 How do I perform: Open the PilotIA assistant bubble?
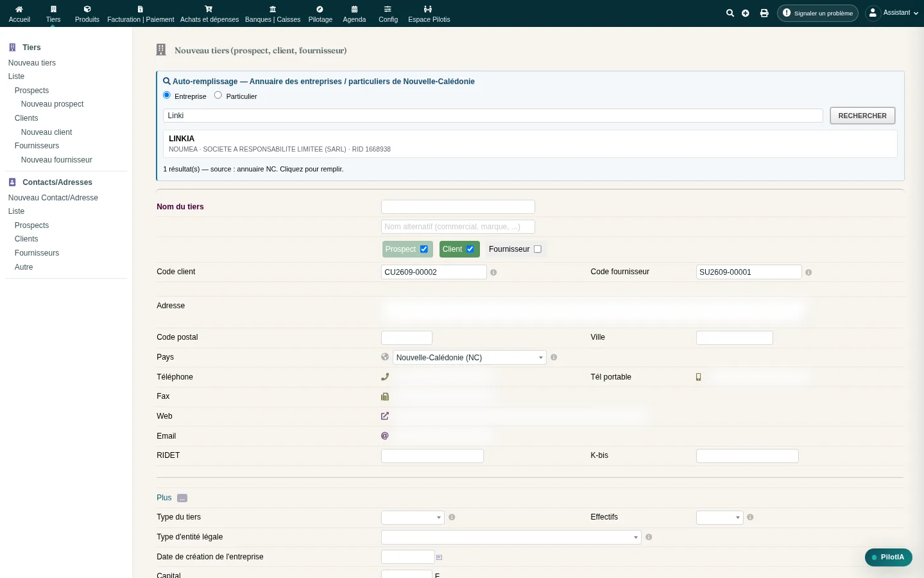[x=889, y=557]
